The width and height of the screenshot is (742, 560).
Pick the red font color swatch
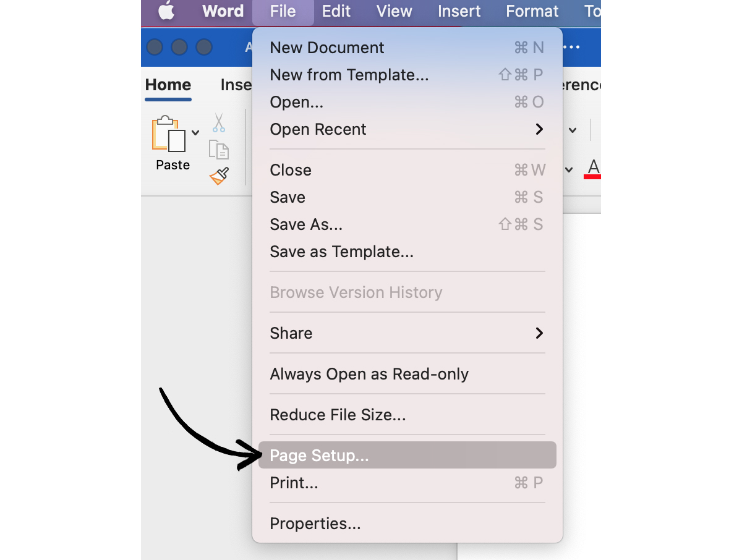(592, 177)
